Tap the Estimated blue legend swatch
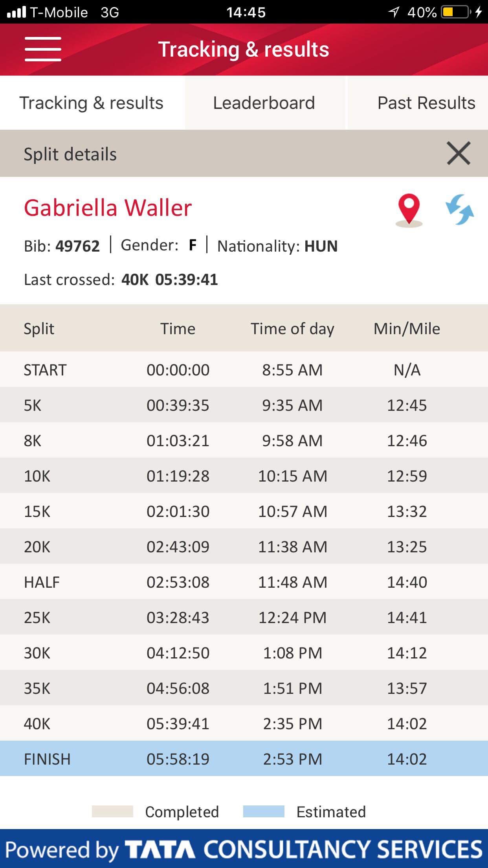The image size is (488, 868). point(264,811)
